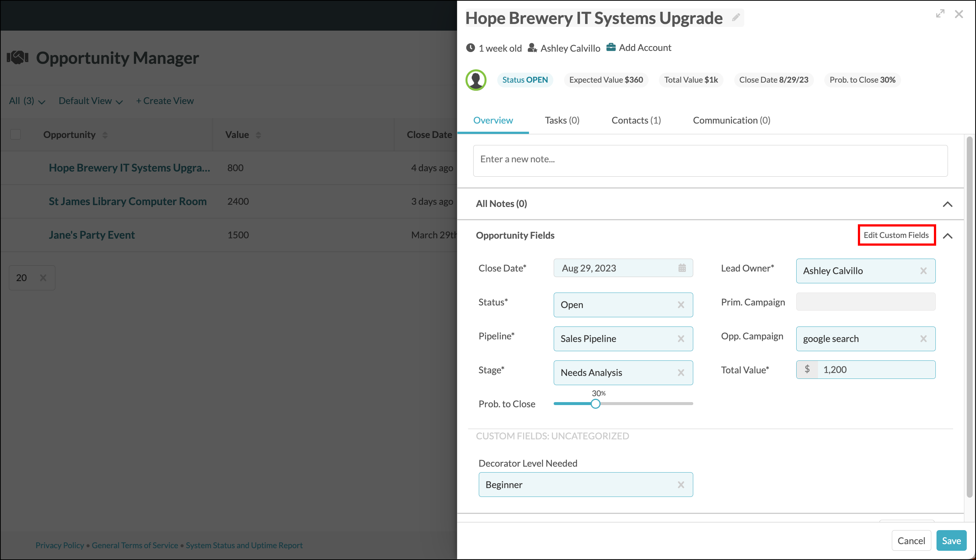The image size is (976, 560).
Task: Click the handshake Opportunity Manager icon
Action: tap(18, 58)
